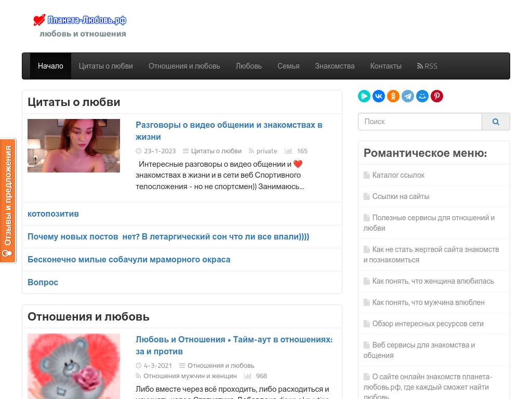Click inside the Поиск search field
The image size is (532, 399).
click(x=420, y=122)
